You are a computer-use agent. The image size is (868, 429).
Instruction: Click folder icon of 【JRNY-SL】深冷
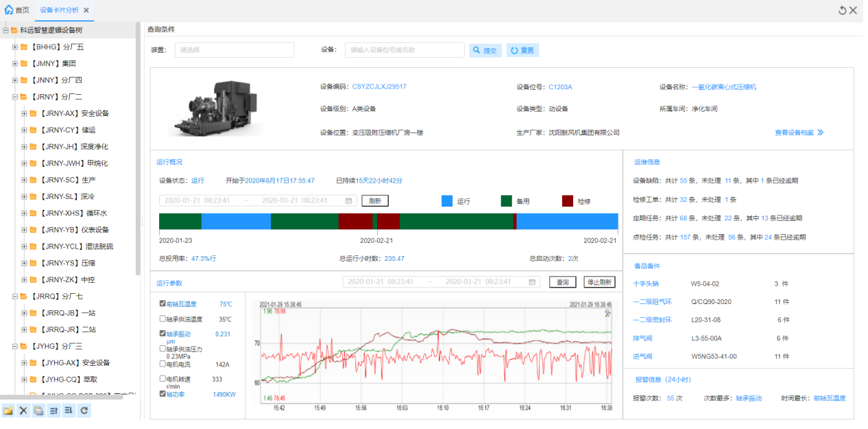point(33,196)
